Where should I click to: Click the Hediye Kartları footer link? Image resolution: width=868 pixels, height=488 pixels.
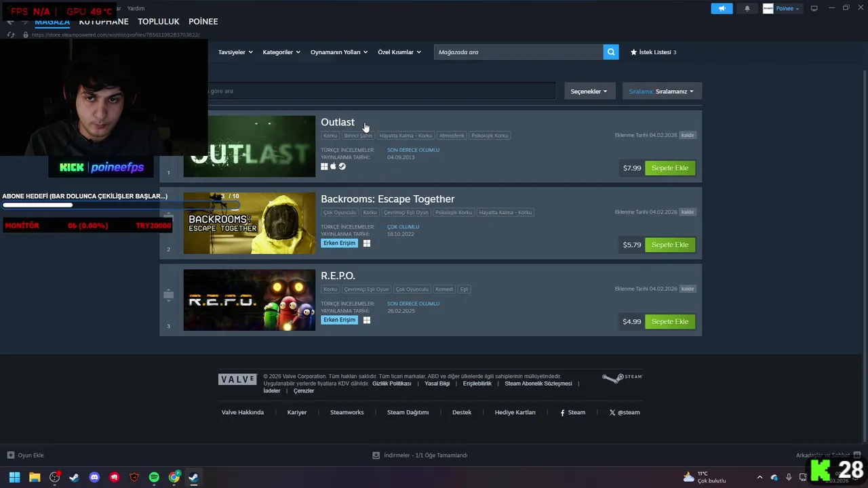click(515, 412)
